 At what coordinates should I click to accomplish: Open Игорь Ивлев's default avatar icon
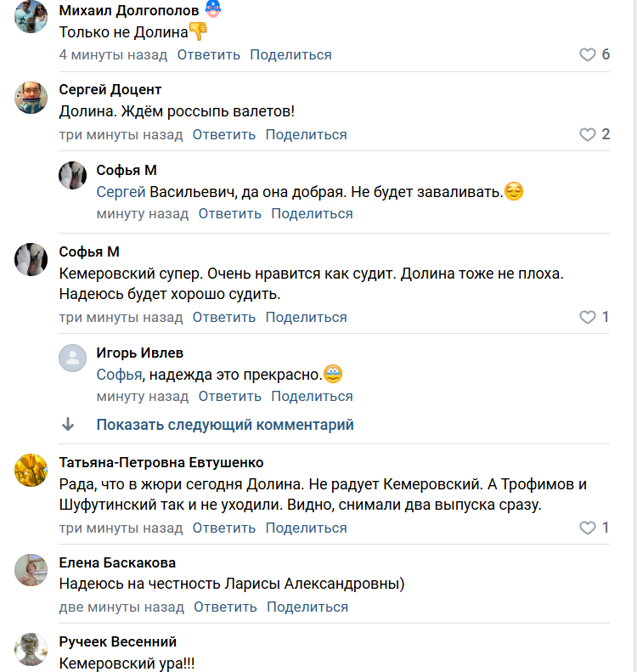[73, 358]
